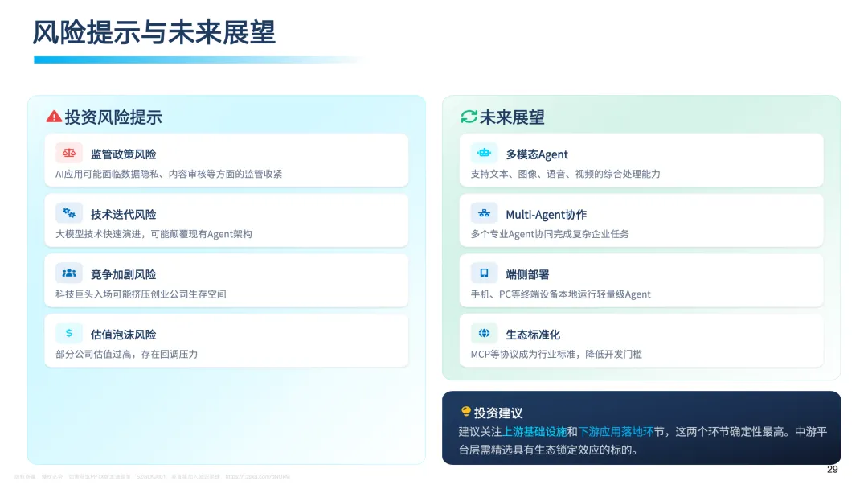Click the page number 29
This screenshot has width=868, height=489.
pos(832,470)
